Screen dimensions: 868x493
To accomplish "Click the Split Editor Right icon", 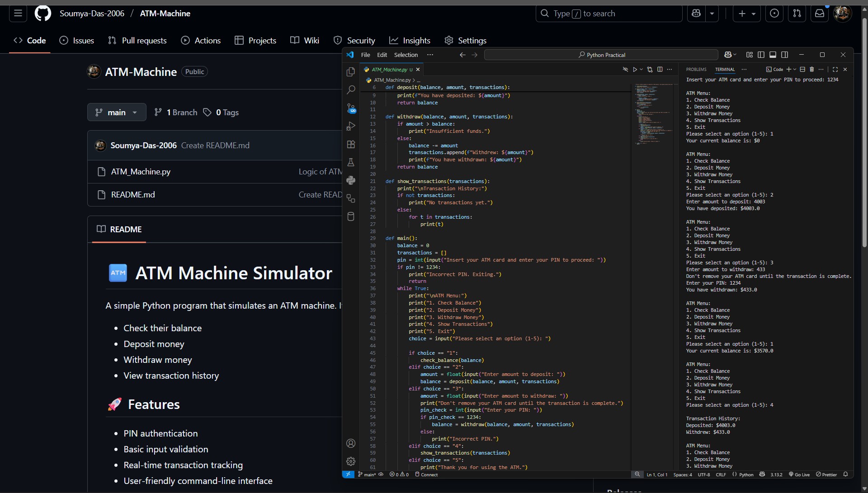I will coord(660,70).
